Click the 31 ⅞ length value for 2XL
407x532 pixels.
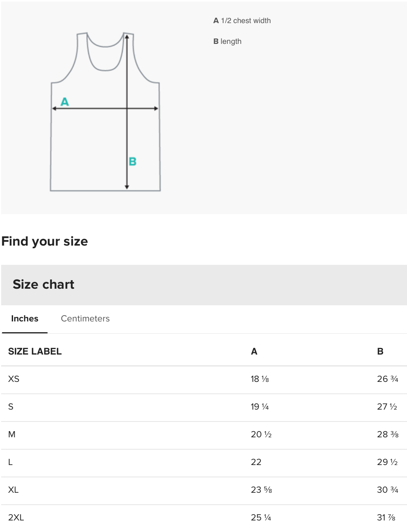coord(386,517)
